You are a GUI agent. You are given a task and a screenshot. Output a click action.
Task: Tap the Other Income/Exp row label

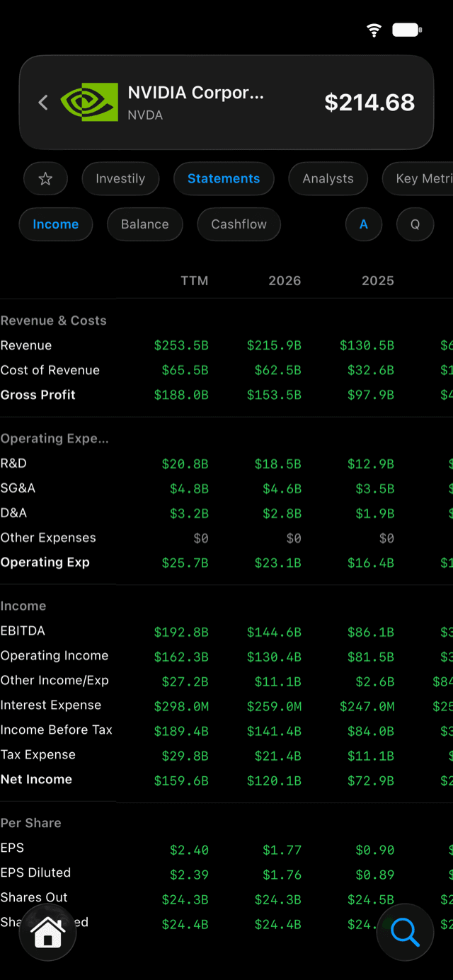[x=55, y=680]
